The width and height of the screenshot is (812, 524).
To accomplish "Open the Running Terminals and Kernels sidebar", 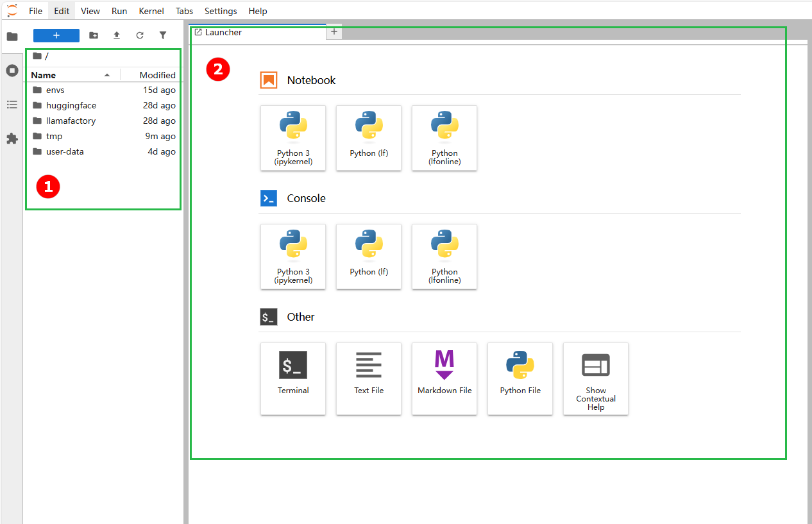I will (12, 70).
